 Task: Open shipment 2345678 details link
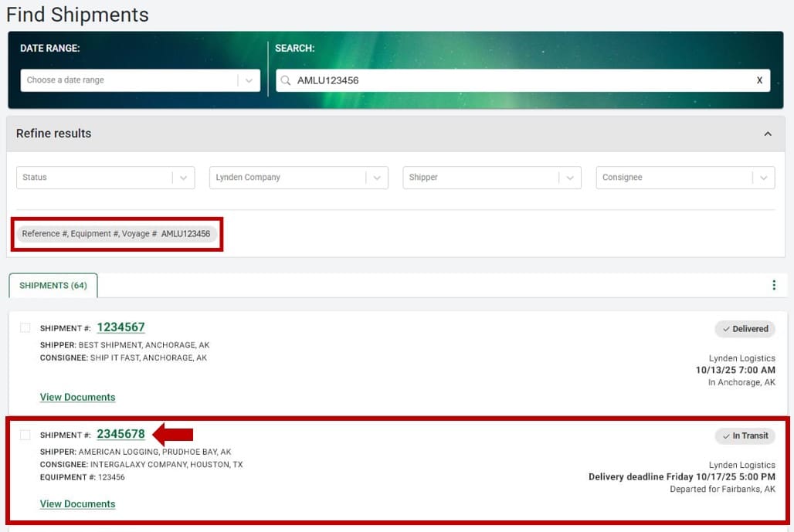click(x=120, y=434)
